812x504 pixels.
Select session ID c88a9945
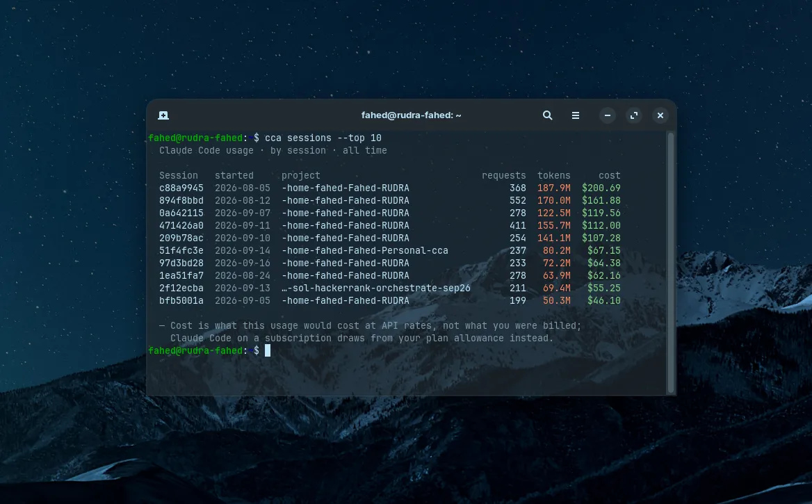pyautogui.click(x=181, y=188)
